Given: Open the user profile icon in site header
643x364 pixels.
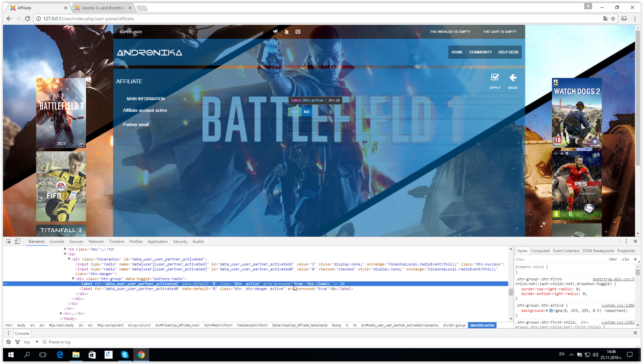Looking at the screenshot, I should click(x=286, y=32).
